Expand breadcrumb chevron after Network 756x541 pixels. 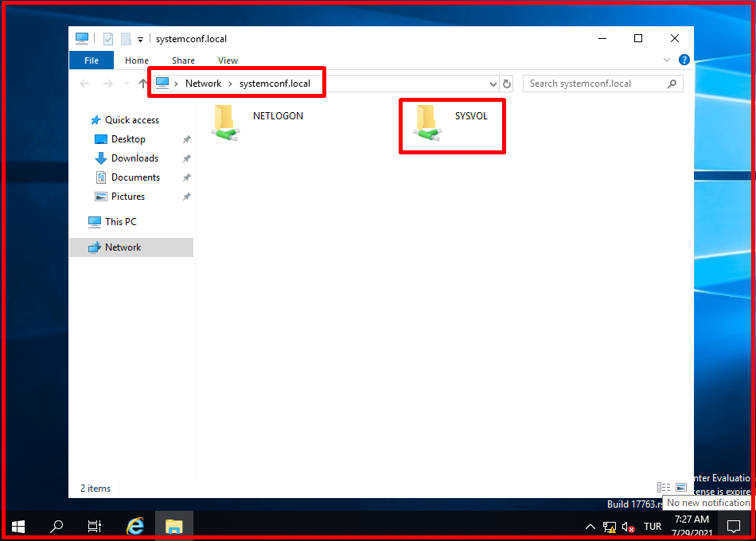pos(231,84)
